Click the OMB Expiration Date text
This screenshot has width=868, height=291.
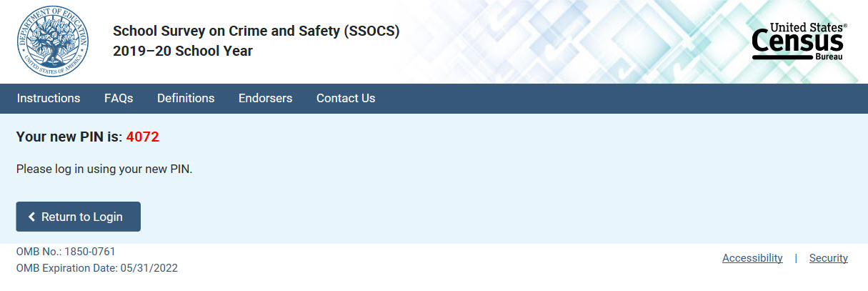[x=96, y=268]
